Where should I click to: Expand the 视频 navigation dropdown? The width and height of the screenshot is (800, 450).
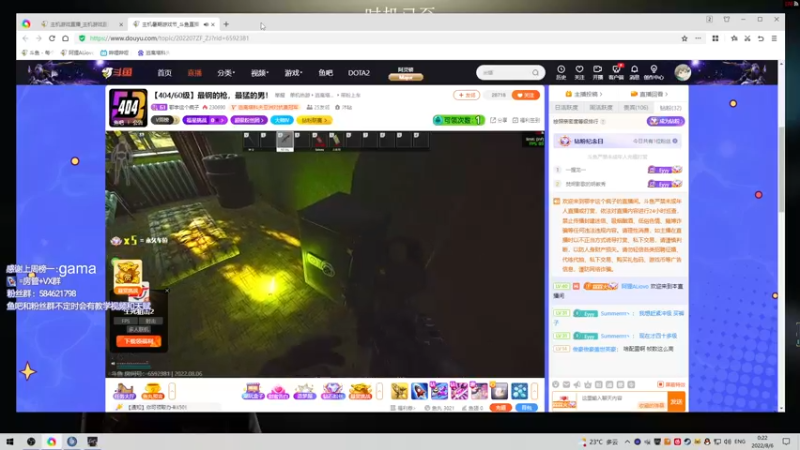(x=259, y=73)
